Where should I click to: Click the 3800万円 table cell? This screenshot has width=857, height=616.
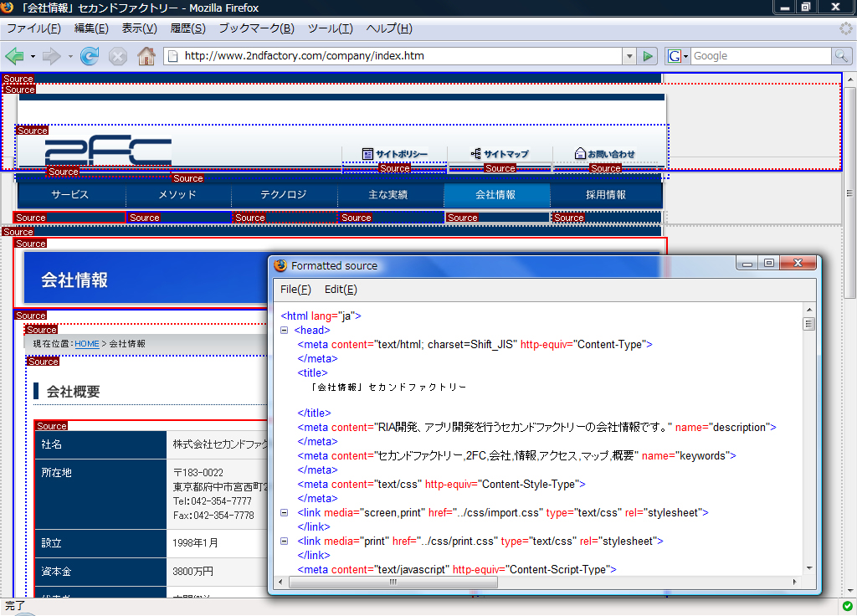[193, 571]
